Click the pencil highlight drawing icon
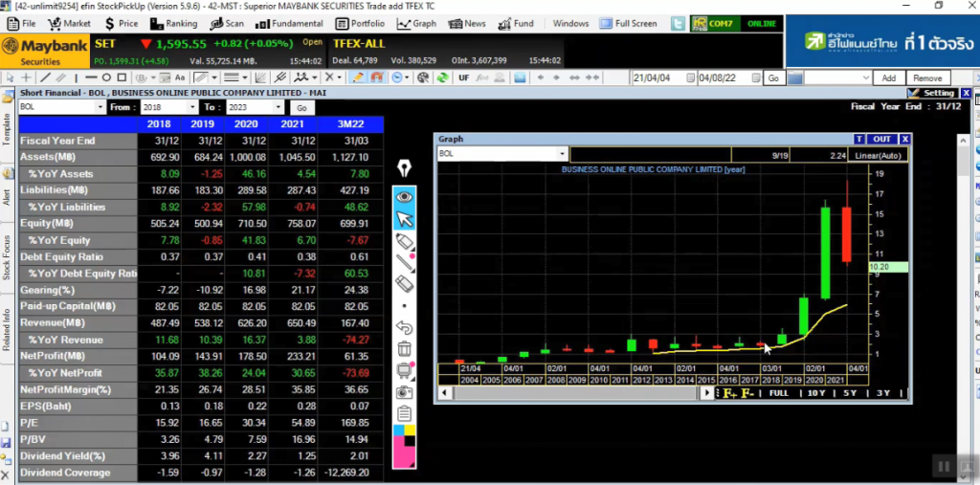This screenshot has width=980, height=485. pyautogui.click(x=358, y=77)
